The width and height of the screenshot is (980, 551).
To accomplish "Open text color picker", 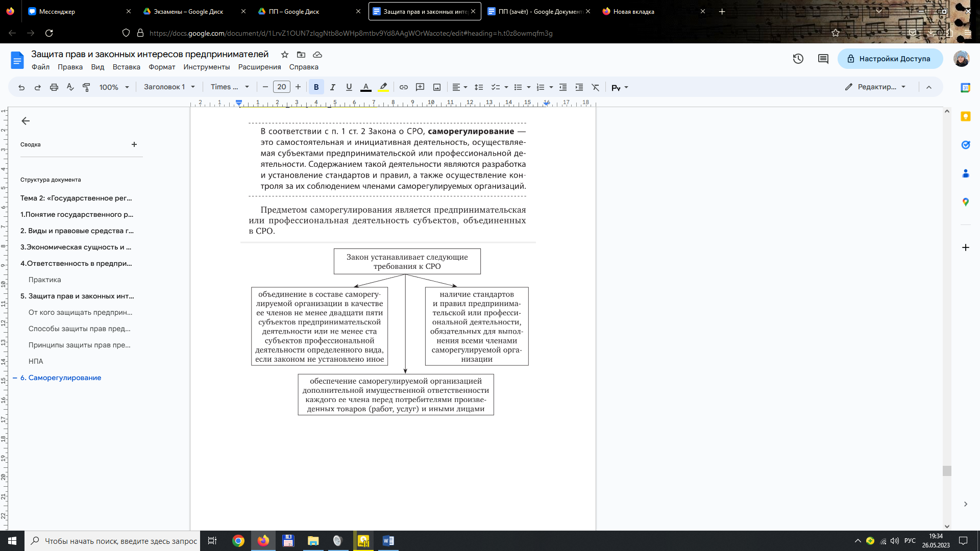I will tap(366, 87).
